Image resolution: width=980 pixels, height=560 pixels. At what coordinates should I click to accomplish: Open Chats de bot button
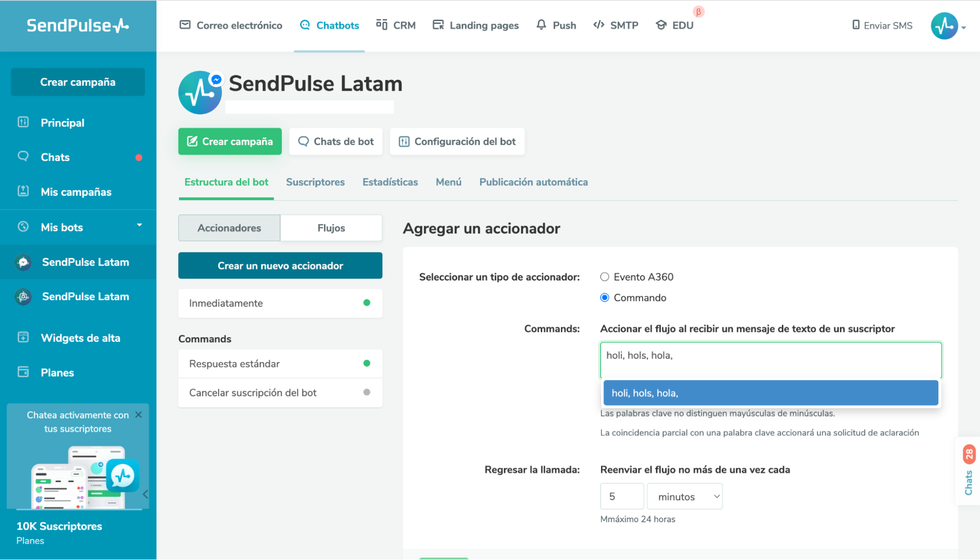coord(336,142)
